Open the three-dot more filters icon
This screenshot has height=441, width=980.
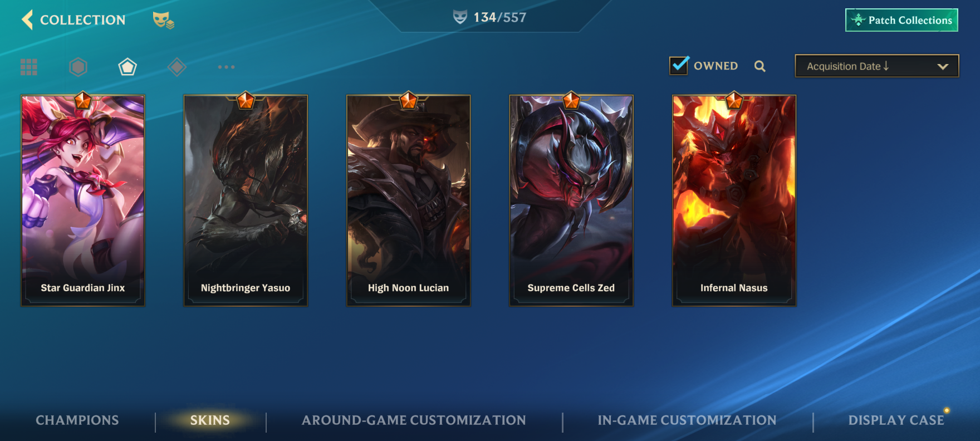click(226, 67)
